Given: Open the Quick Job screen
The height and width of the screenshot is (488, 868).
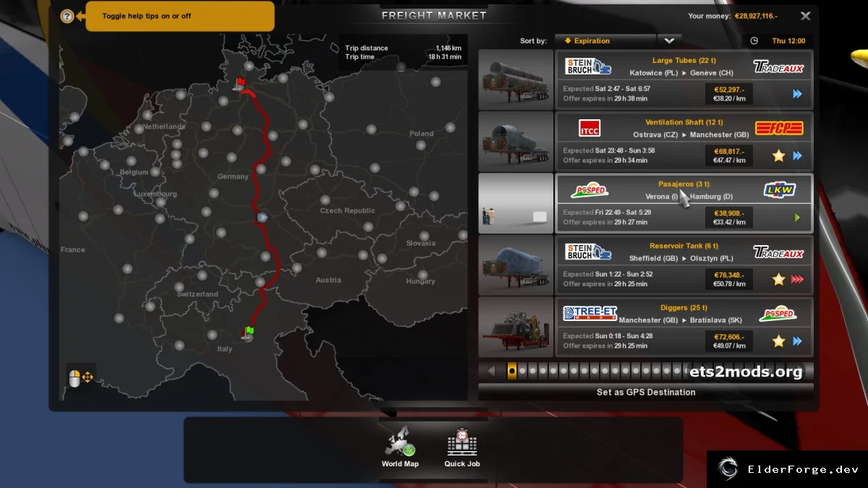Looking at the screenshot, I should click(x=462, y=447).
